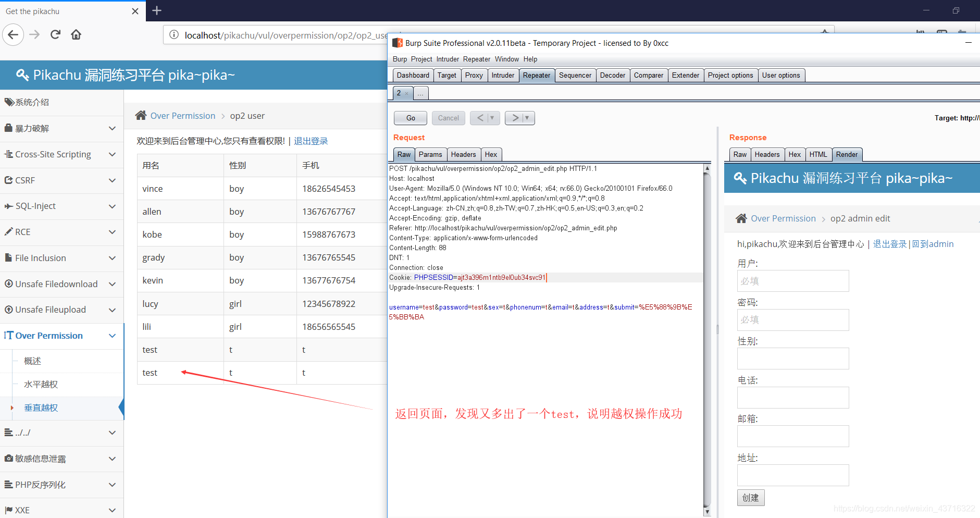This screenshot has height=518, width=980.
Task: Click the download icon beside Unsafe Filedownload
Action: click(9, 283)
